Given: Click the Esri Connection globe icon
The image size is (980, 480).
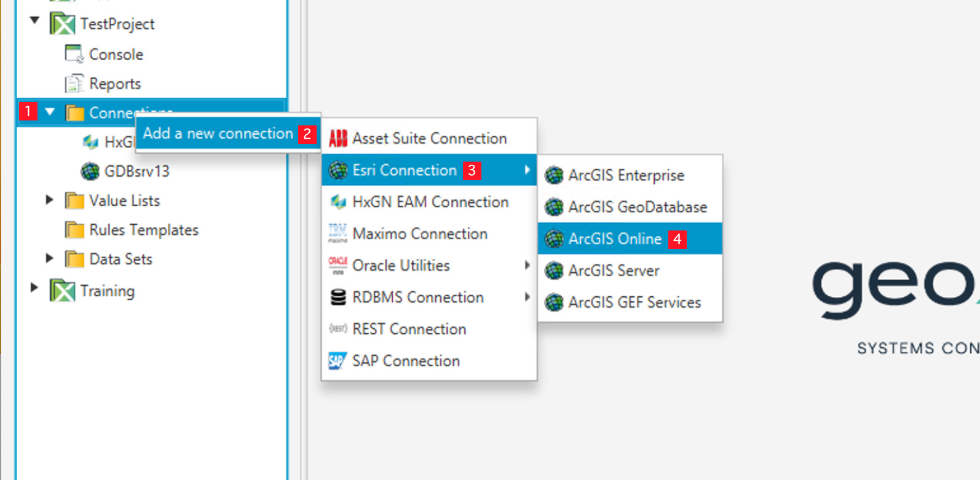Looking at the screenshot, I should (338, 170).
